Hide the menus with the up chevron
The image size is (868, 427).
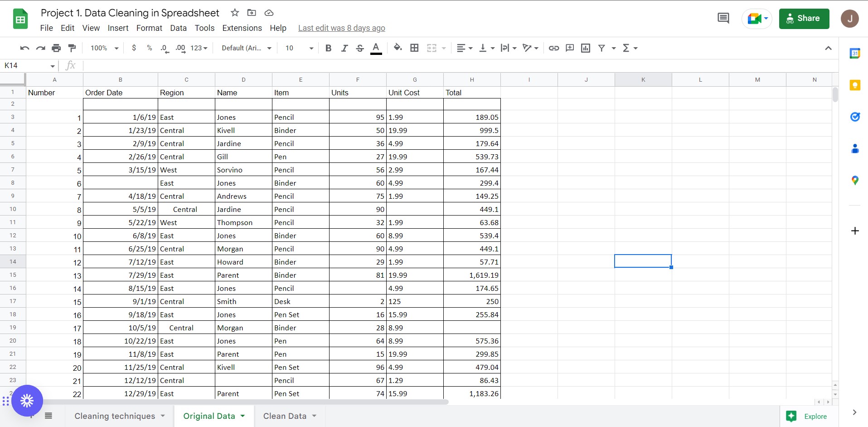click(828, 48)
